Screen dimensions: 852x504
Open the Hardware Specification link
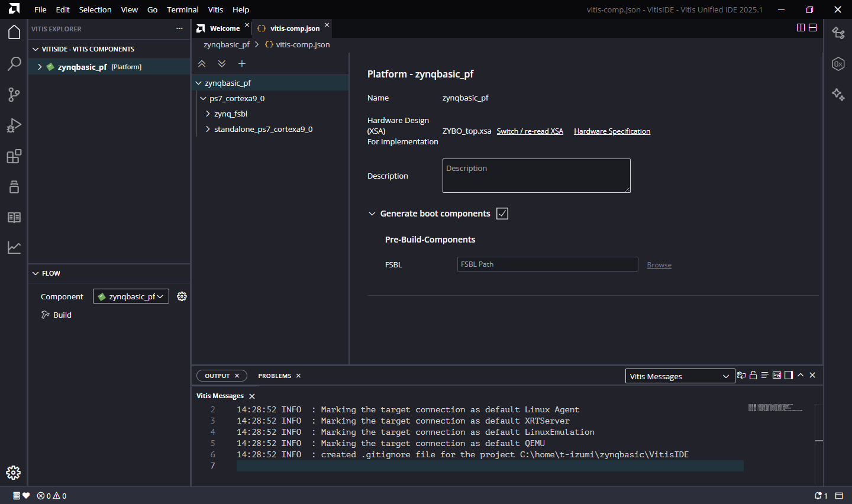612,131
